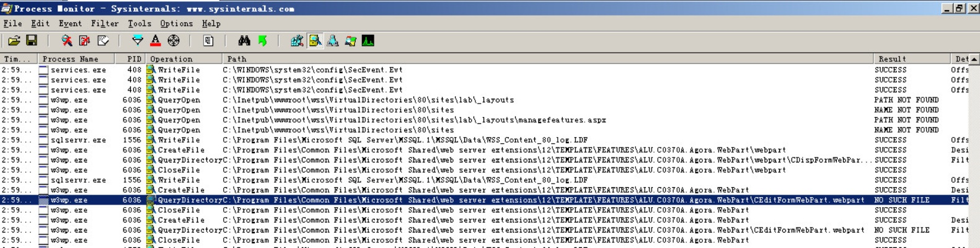Open the Help menu
980x248 pixels.
[211, 24]
